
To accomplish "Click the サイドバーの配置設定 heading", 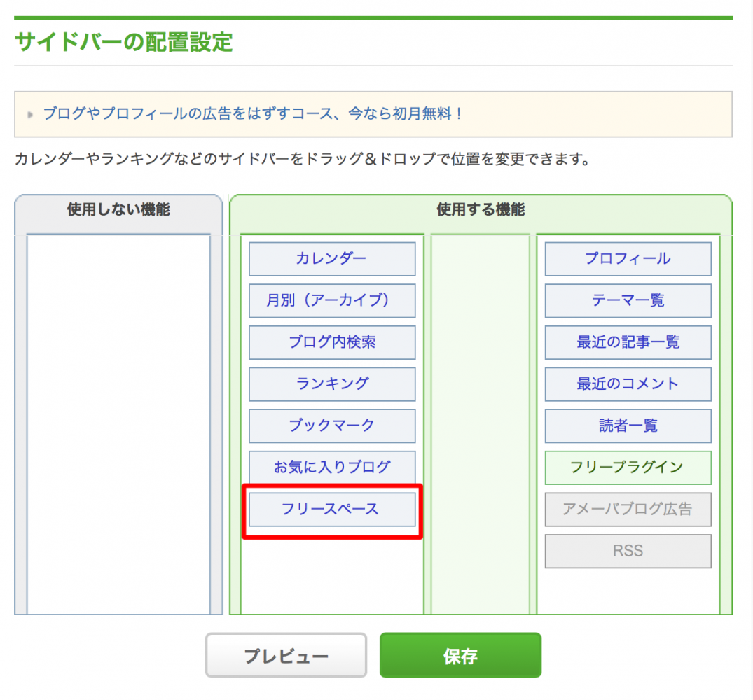I will click(124, 42).
